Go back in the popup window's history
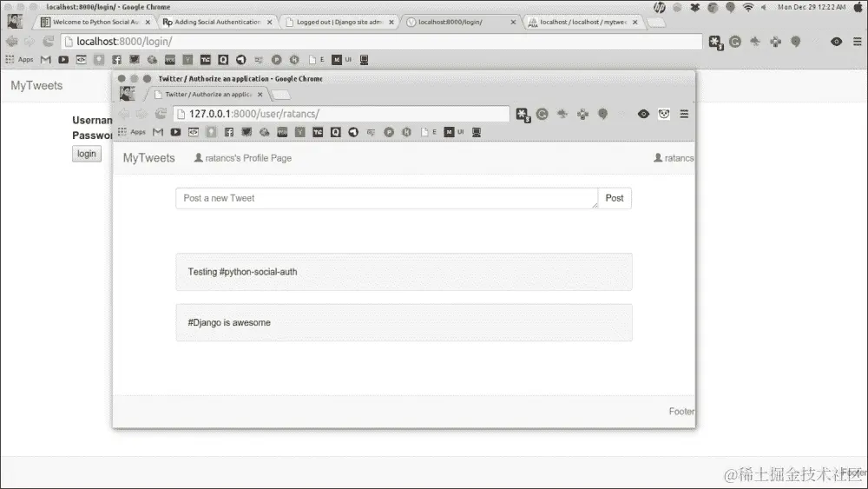 click(x=124, y=114)
